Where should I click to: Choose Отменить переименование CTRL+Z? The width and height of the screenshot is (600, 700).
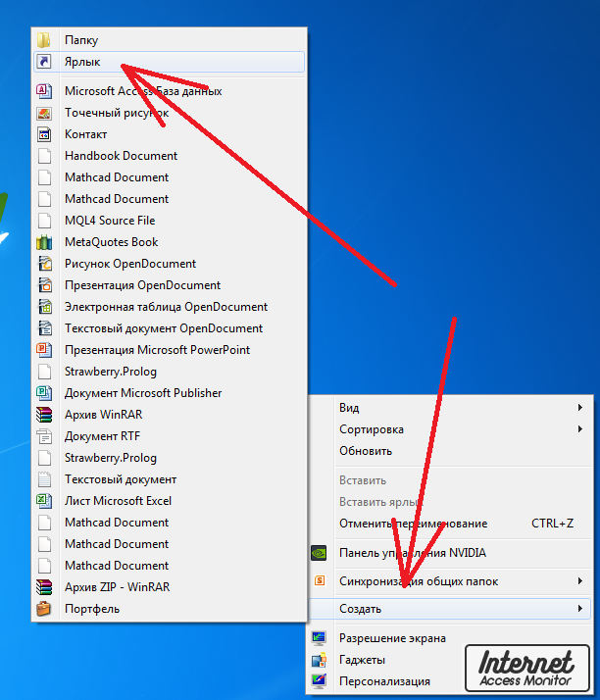[450, 524]
